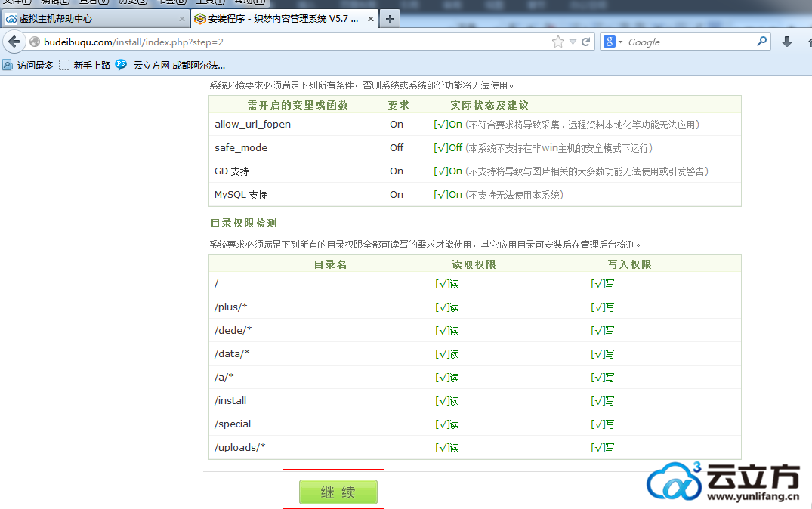
Task: Select the 安装程序 - 织梦内容管理系统 V5.7 tab
Action: [x=284, y=19]
